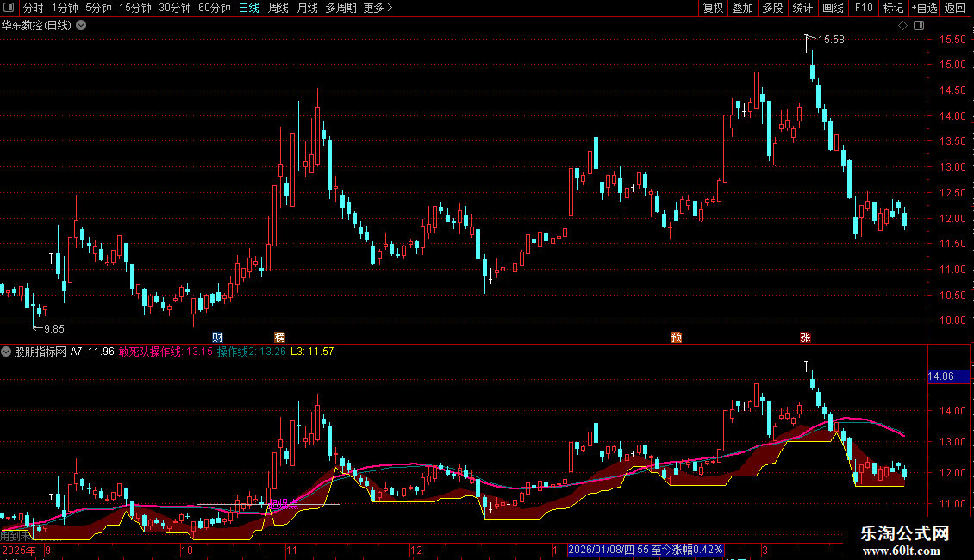974x560 pixels.
Task: Switch to 日线 daily chart
Action: tap(248, 8)
